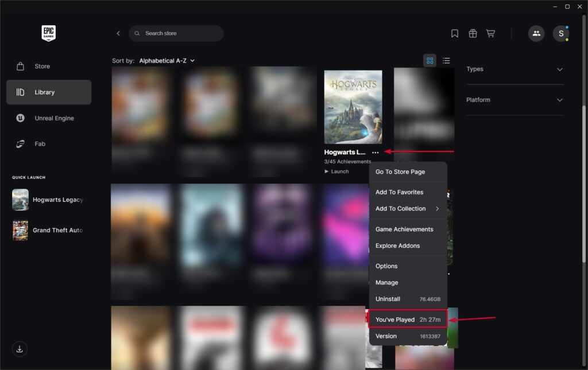Click the downloads icon in sidebar
The height and width of the screenshot is (370, 588).
tap(20, 349)
